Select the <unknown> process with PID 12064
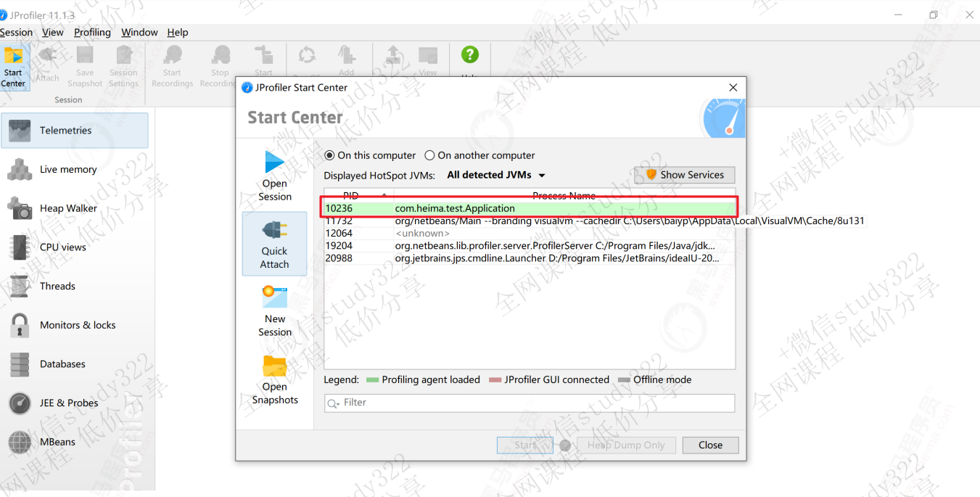 coord(530,233)
